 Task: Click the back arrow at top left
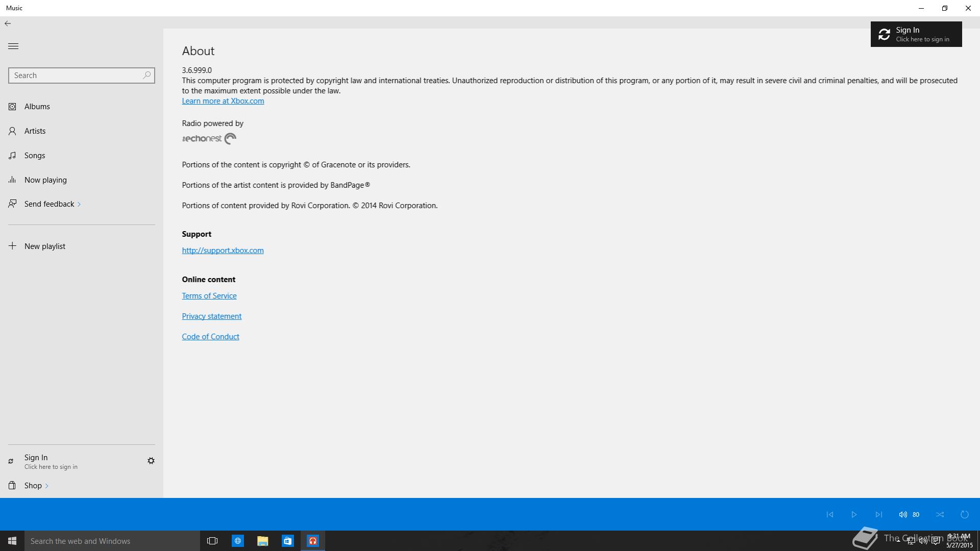(8, 23)
